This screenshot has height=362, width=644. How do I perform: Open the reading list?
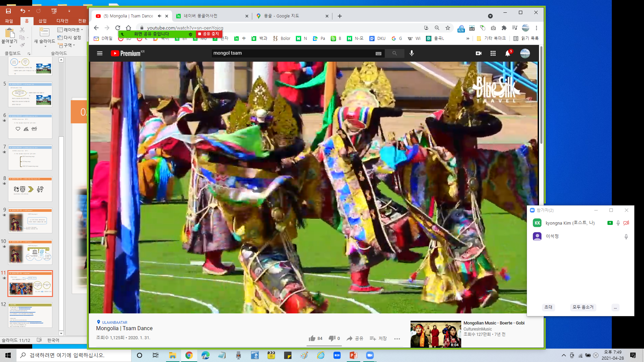pos(526,39)
